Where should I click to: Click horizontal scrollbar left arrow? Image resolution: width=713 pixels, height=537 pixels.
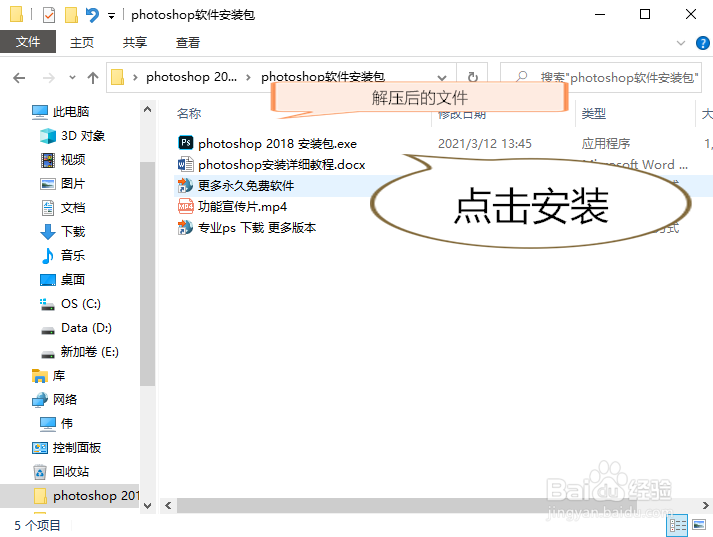coord(168,506)
